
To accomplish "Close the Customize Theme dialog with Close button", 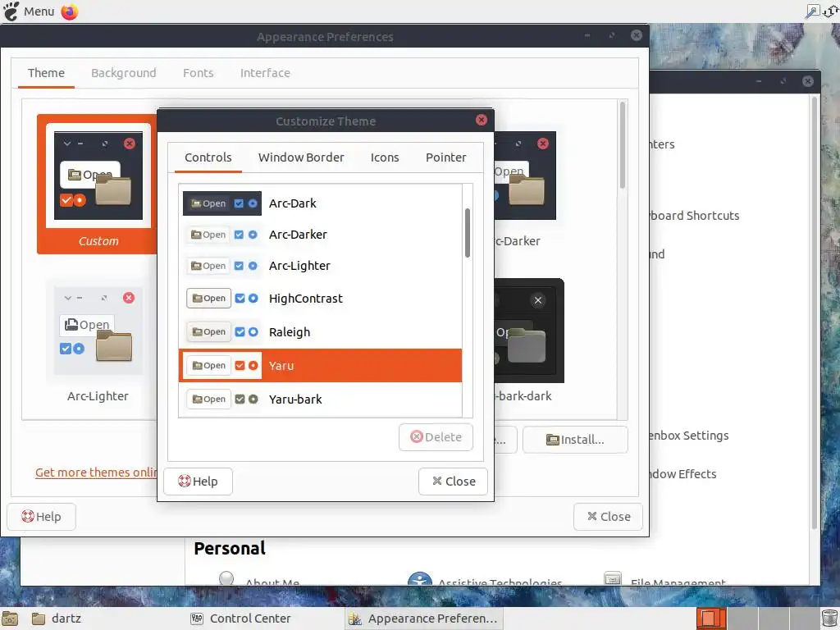I will [453, 481].
